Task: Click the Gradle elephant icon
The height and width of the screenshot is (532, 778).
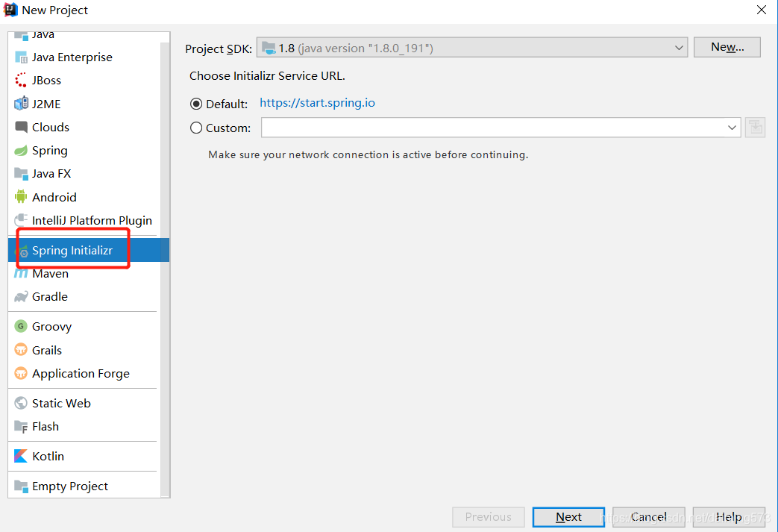Action: click(x=21, y=297)
